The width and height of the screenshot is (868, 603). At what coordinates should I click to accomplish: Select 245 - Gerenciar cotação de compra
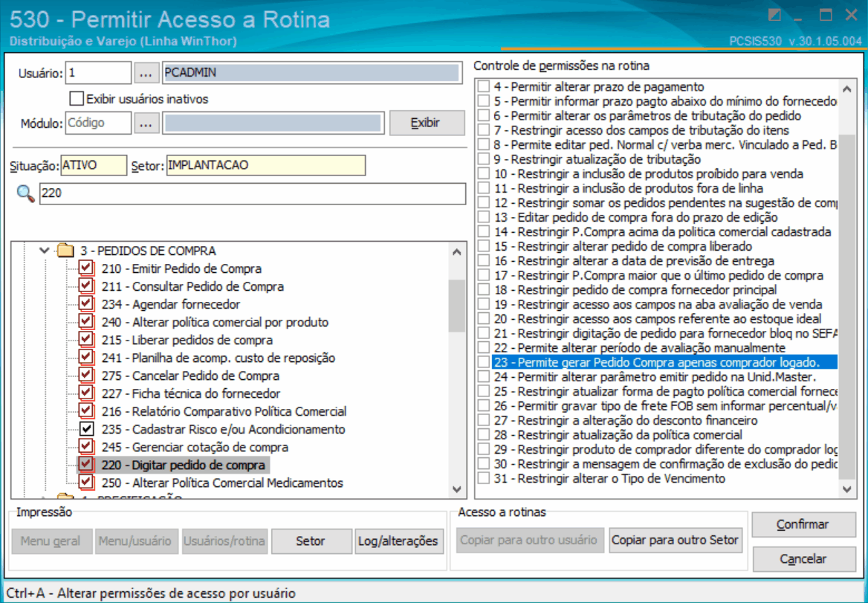195,447
